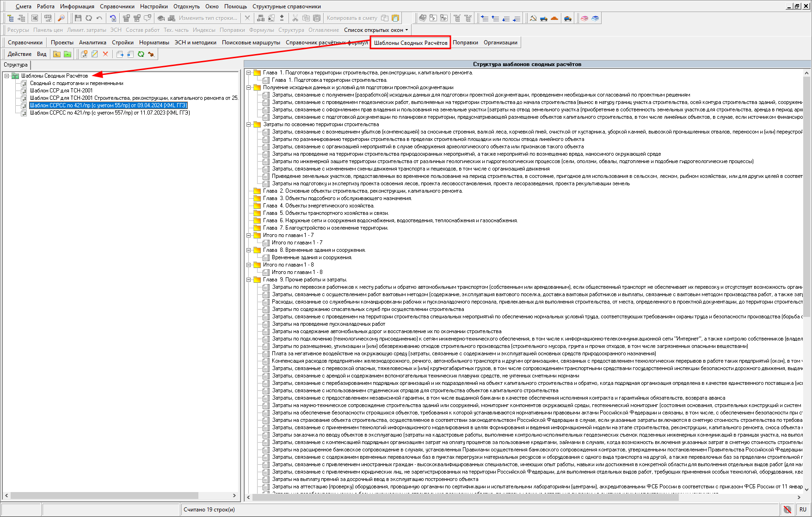Click the magnifier search icon

[61, 18]
